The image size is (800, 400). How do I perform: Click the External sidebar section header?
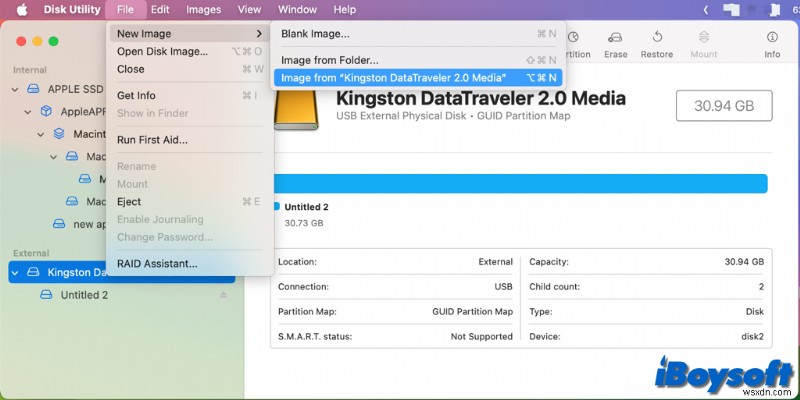point(31,253)
